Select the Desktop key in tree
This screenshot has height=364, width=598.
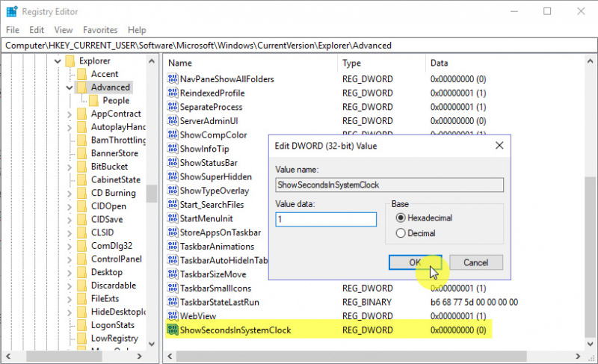[107, 272]
